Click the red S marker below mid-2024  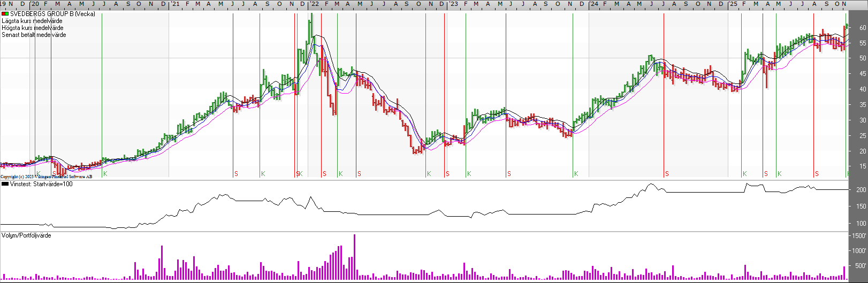[x=667, y=174]
